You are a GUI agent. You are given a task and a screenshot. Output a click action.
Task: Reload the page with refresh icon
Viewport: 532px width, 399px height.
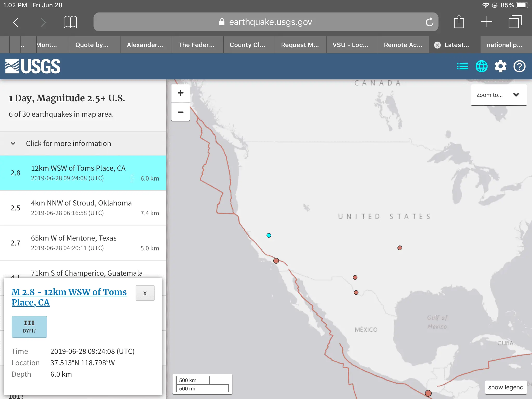coord(429,22)
